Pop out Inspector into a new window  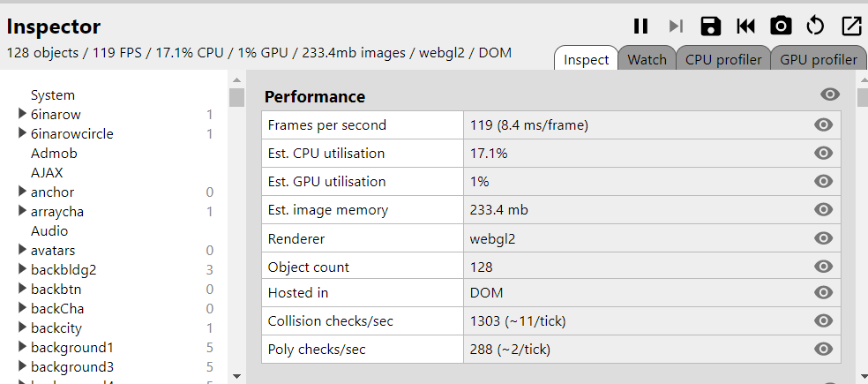tap(851, 26)
